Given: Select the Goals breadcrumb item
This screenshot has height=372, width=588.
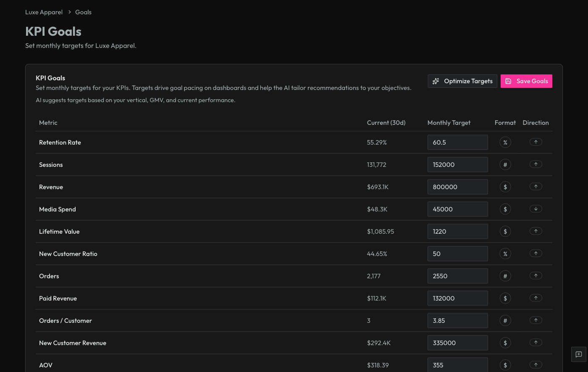Looking at the screenshot, I should coord(83,12).
